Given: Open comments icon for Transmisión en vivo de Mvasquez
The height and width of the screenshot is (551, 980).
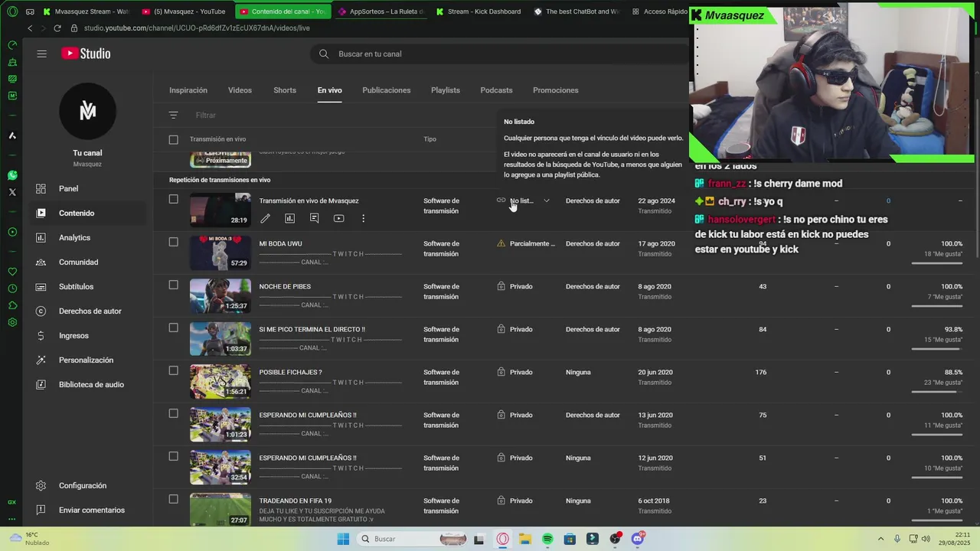Looking at the screenshot, I should tap(314, 218).
